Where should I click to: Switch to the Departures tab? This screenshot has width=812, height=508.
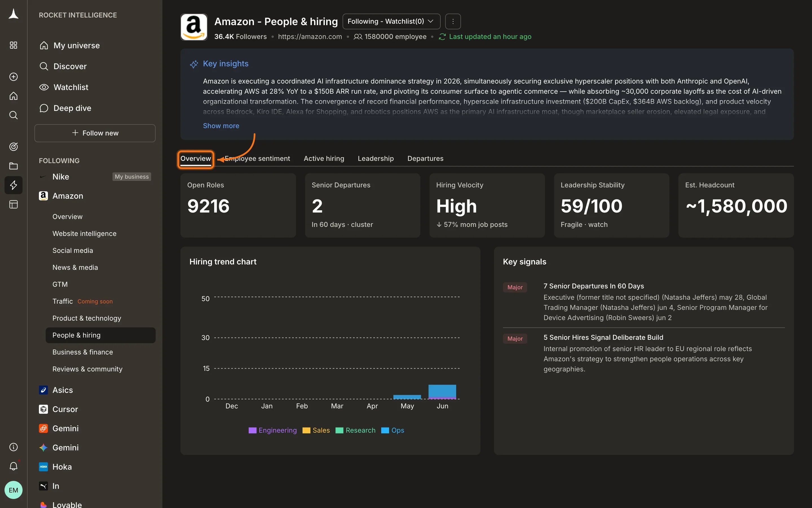425,159
